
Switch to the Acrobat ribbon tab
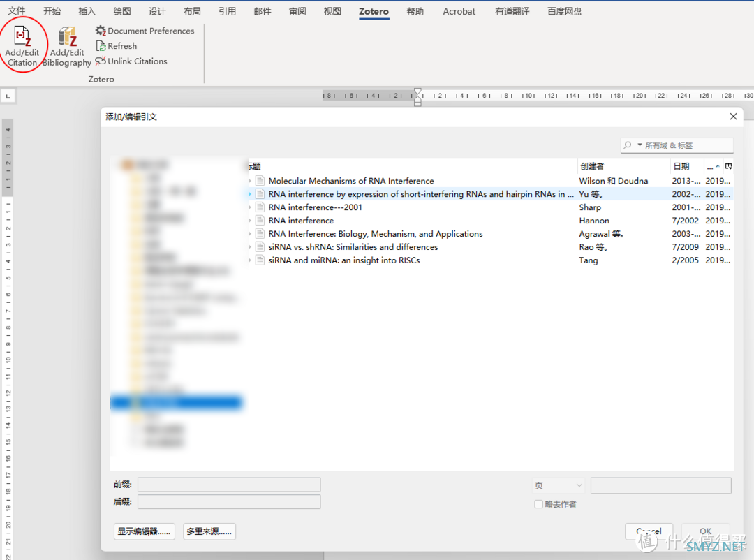coord(459,11)
